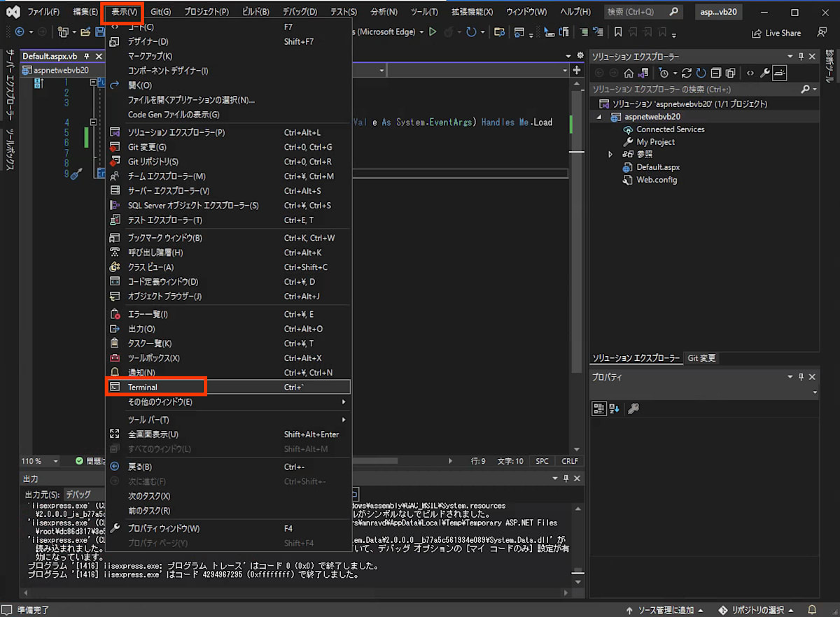The image size is (840, 617).
Task: Choose 出力(O) menu entry
Action: 228,329
